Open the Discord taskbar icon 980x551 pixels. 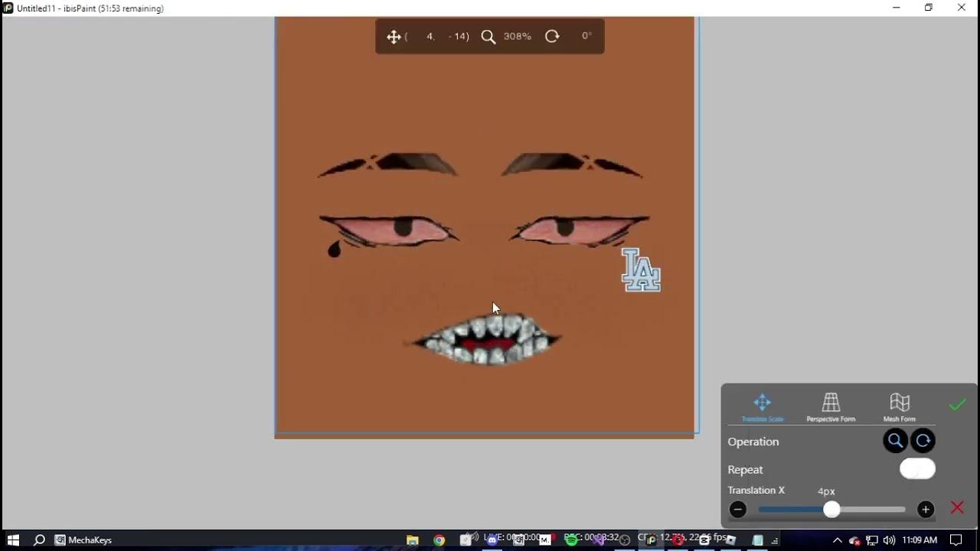tap(492, 540)
